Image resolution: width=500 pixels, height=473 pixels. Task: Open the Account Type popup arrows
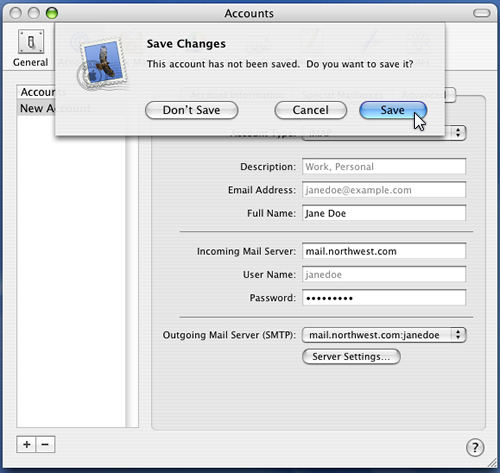click(x=458, y=132)
